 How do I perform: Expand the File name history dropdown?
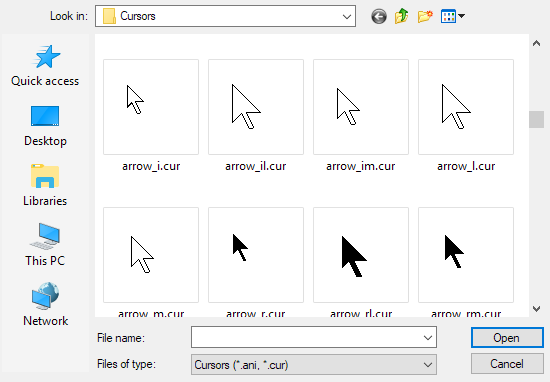click(428, 338)
